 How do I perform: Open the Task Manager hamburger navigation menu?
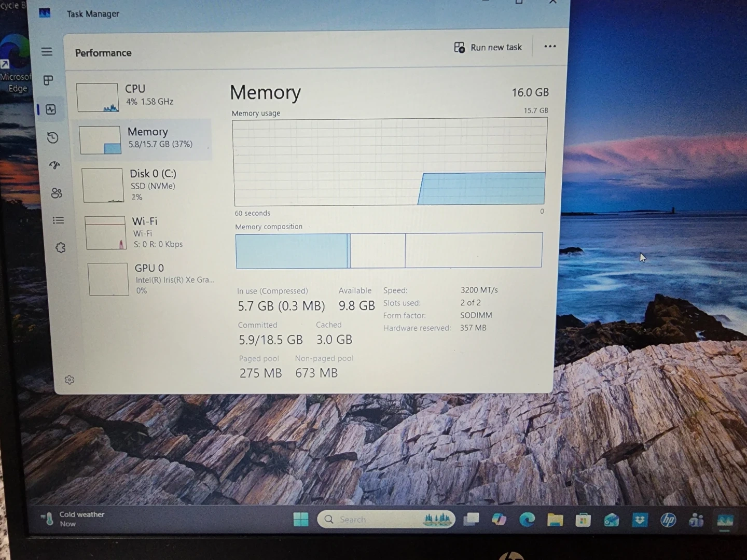47,51
